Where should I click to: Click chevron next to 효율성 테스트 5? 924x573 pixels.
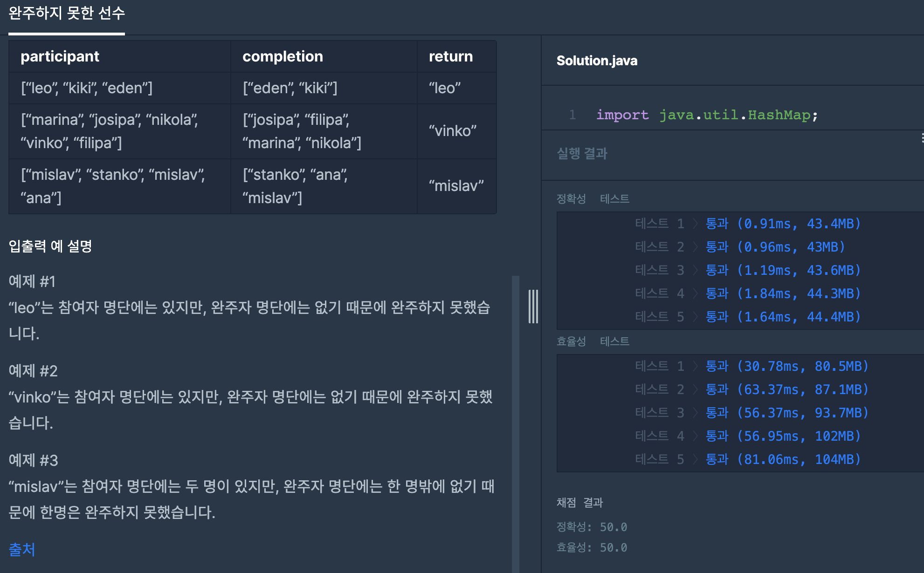click(695, 460)
